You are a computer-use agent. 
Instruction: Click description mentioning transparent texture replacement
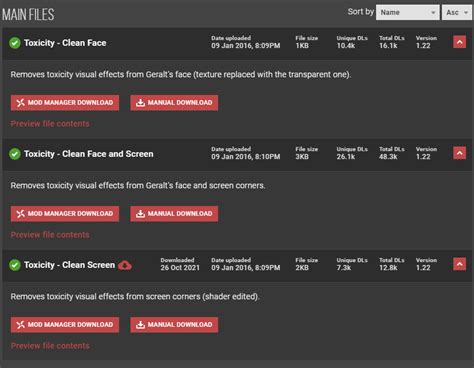(181, 74)
